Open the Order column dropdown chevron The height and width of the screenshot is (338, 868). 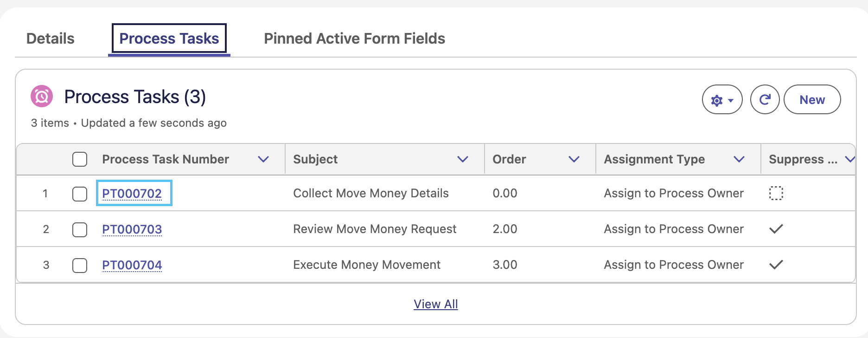[x=574, y=159]
